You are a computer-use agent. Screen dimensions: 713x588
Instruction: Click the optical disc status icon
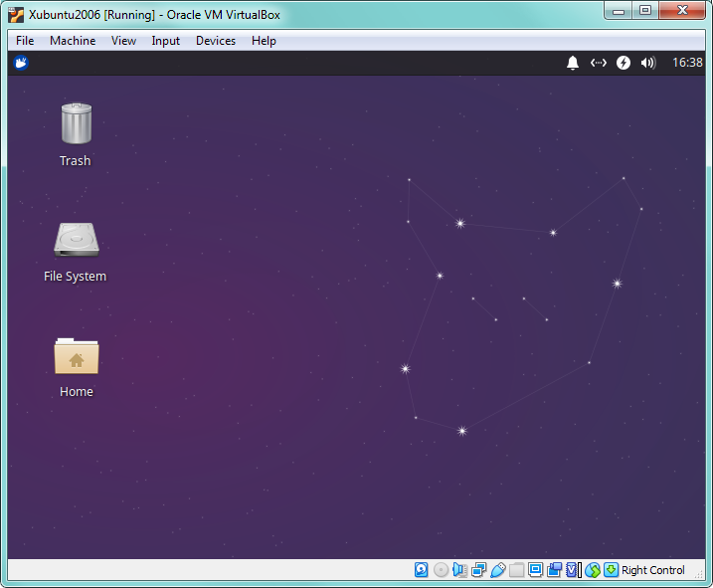click(x=441, y=570)
